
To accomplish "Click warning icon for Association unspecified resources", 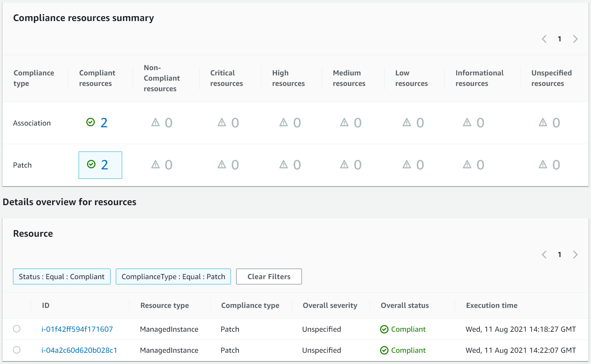I will click(x=543, y=122).
